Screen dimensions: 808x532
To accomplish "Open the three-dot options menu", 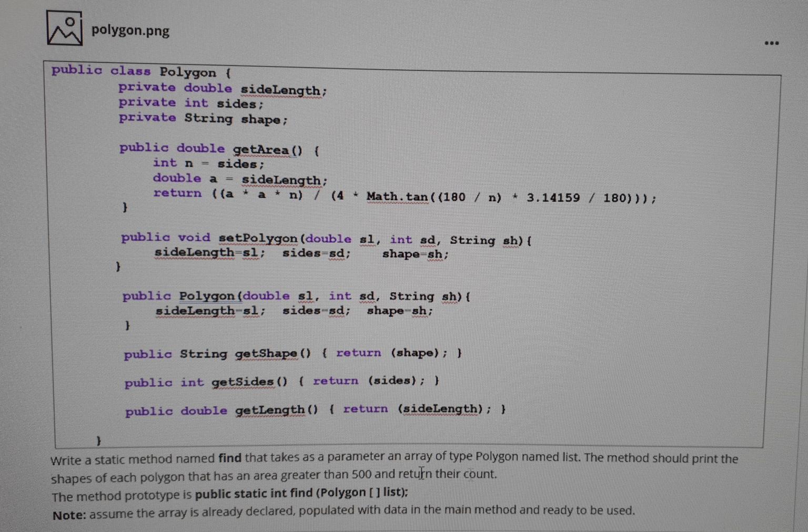I will [771, 43].
